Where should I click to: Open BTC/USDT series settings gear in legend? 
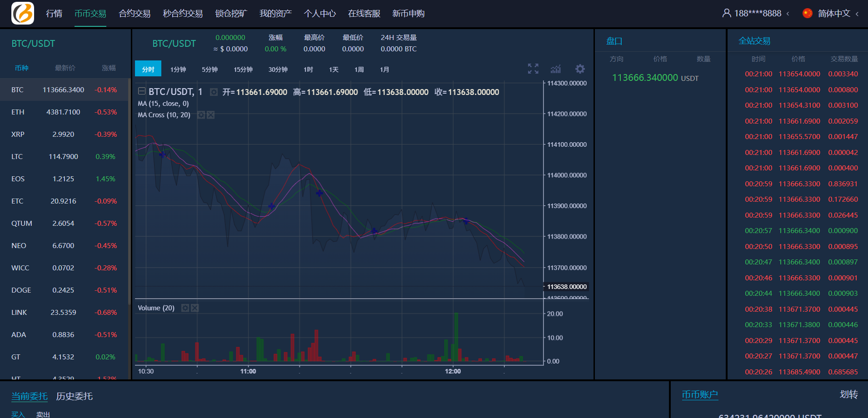pyautogui.click(x=214, y=92)
